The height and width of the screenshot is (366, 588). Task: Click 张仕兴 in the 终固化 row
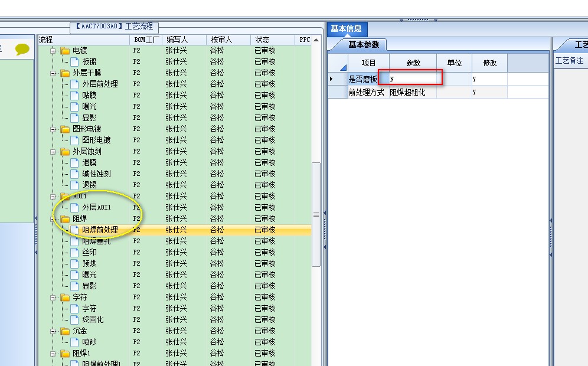(176, 320)
